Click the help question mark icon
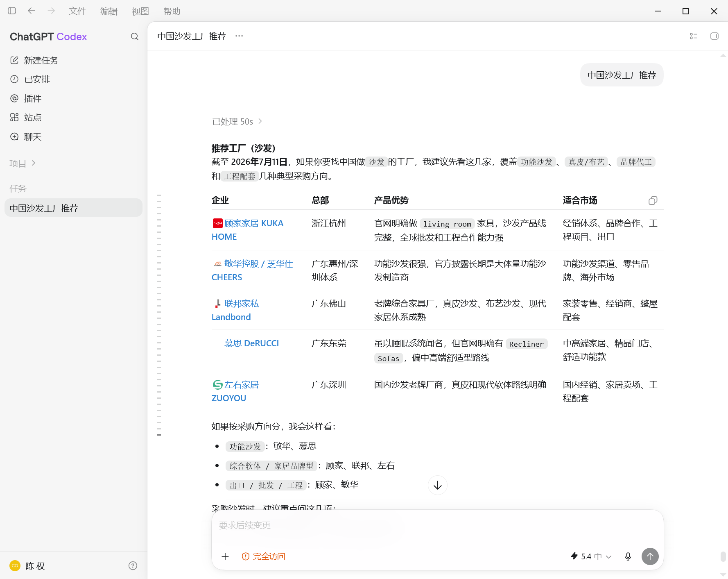Screen dimensions: 728x579 click(133, 565)
